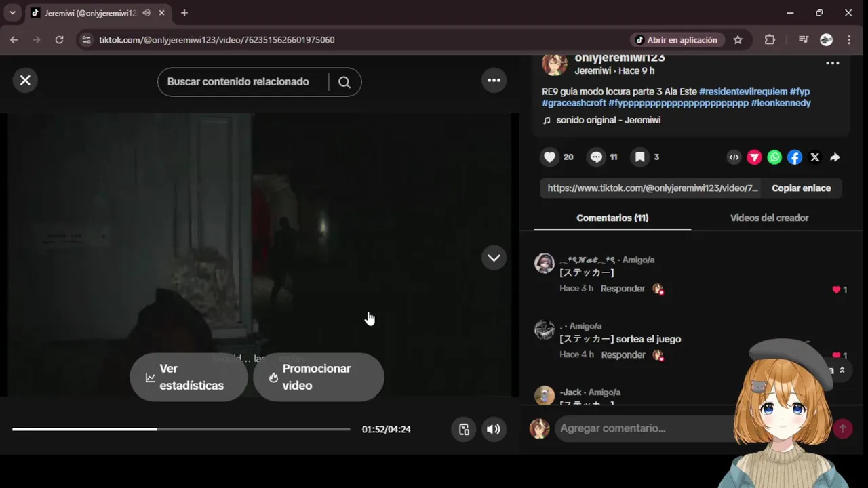The image size is (868, 488).
Task: Open first commenter's avatar
Action: point(545,264)
